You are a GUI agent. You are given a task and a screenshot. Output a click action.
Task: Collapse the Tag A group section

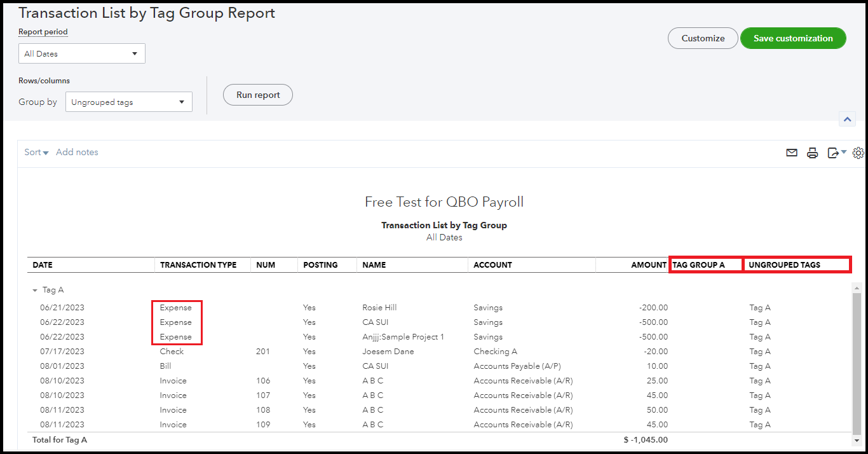point(34,289)
